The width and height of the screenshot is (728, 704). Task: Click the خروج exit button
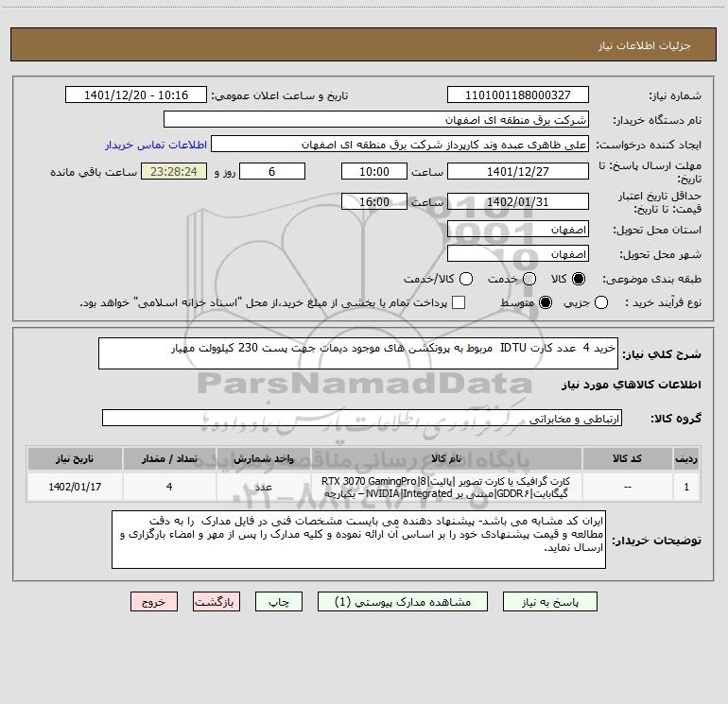tap(154, 602)
